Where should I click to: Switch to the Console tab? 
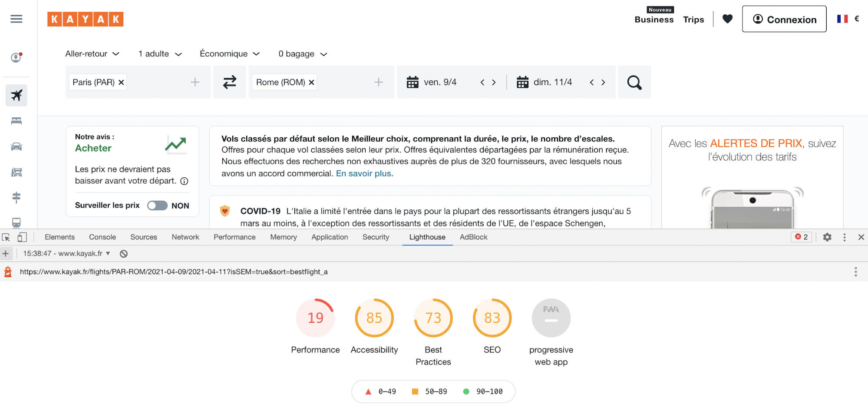click(102, 237)
